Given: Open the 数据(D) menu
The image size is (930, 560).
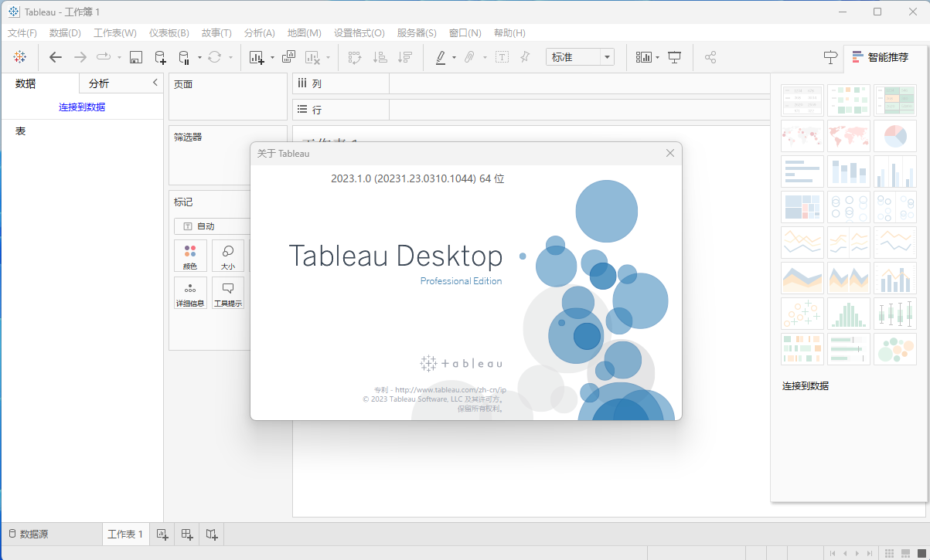Looking at the screenshot, I should pos(65,33).
